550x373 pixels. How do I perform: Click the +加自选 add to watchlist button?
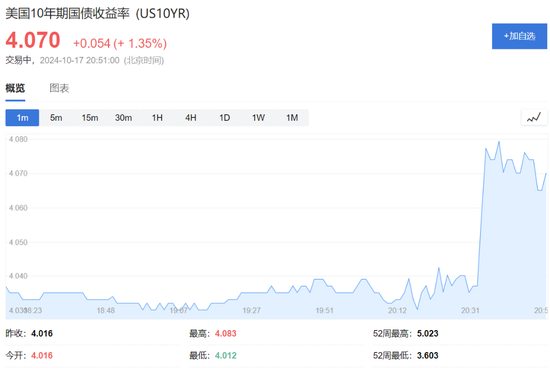tap(519, 36)
